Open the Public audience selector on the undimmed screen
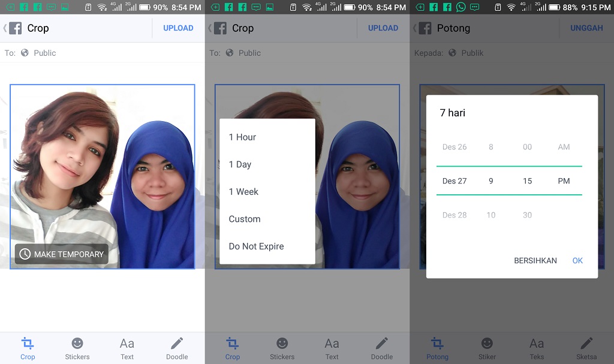The width and height of the screenshot is (614, 364). click(38, 53)
